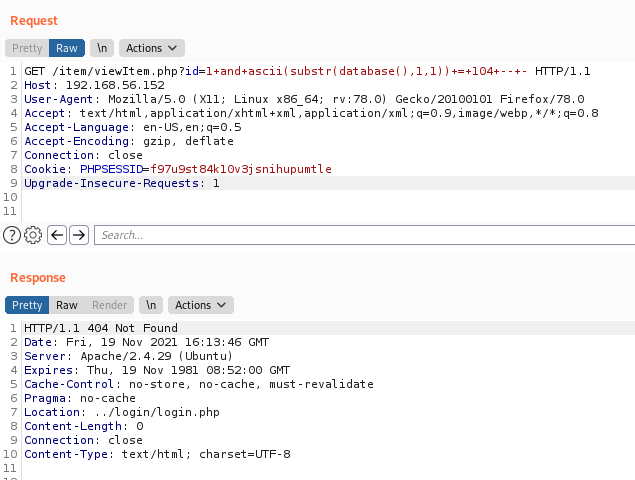The width and height of the screenshot is (635, 480).
Task: Toggle \n display in Response panel
Action: pyautogui.click(x=151, y=305)
